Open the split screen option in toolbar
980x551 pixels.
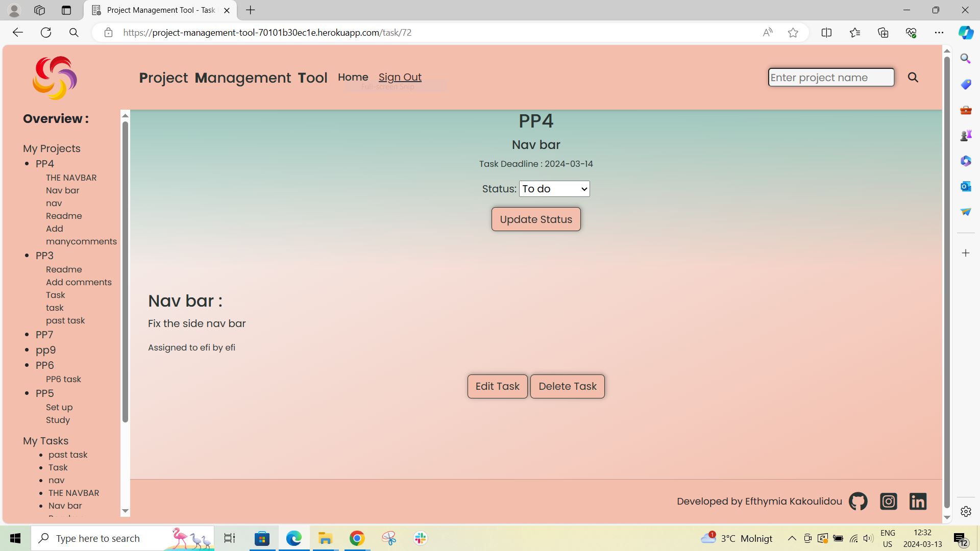826,32
